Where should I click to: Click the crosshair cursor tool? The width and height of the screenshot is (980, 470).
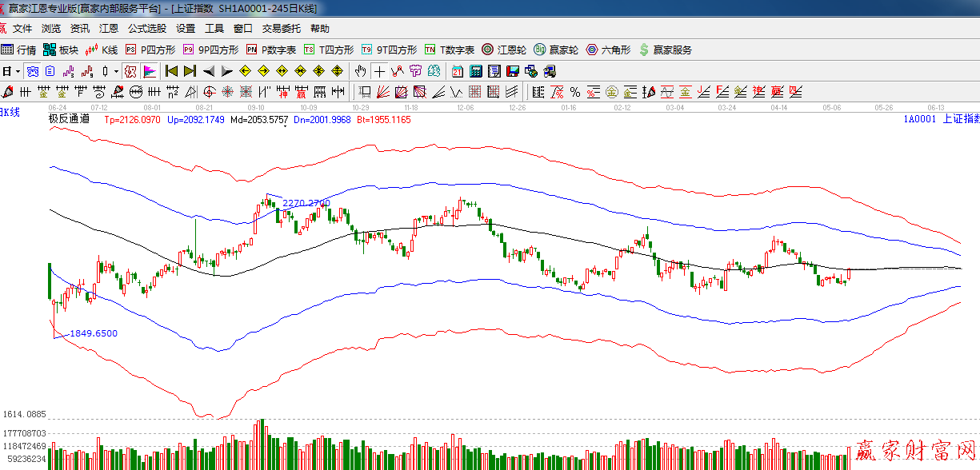click(379, 71)
